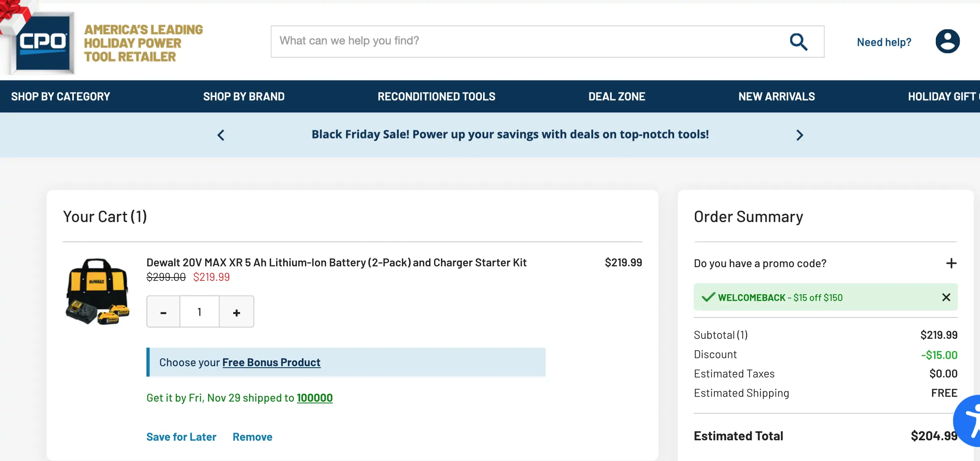Click the Dewalt battery kit thumbnail
The height and width of the screenshot is (461, 980).
[x=97, y=292]
